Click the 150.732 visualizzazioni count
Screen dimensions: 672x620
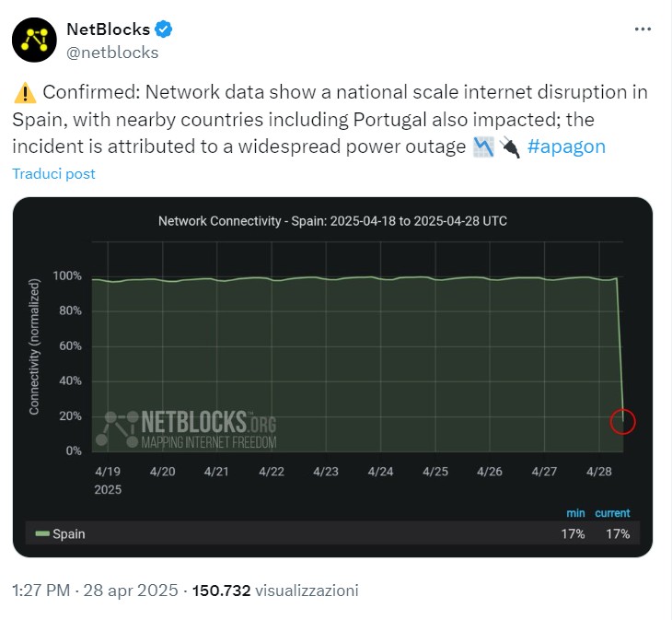[274, 590]
